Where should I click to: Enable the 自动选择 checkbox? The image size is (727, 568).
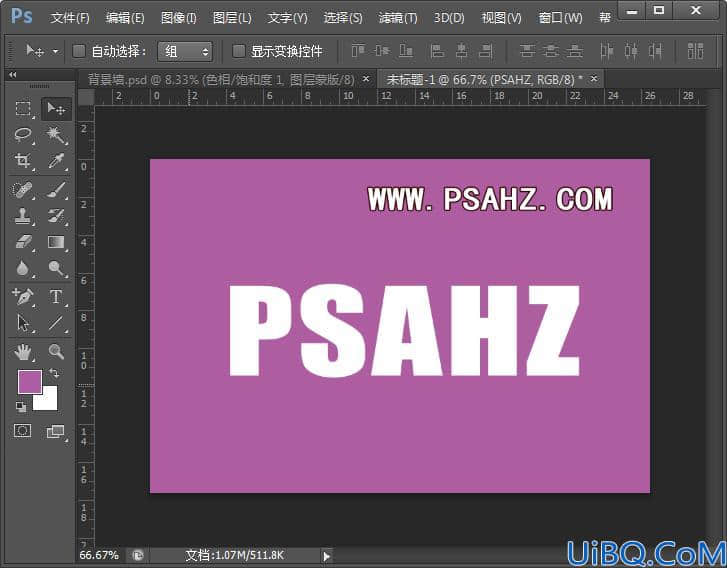(79, 51)
